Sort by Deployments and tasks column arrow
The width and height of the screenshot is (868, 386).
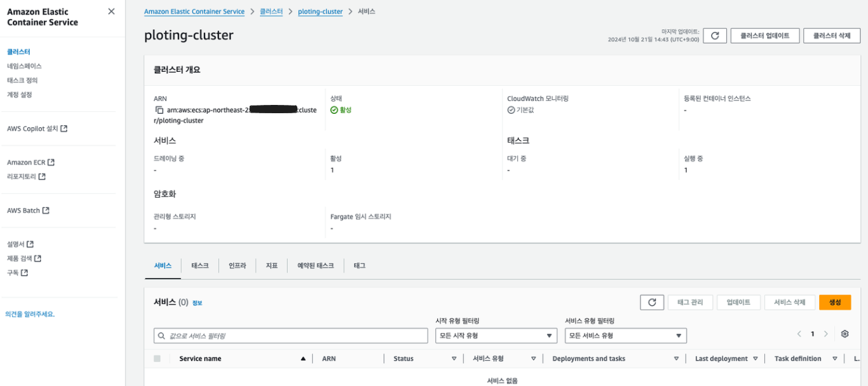[677, 359]
